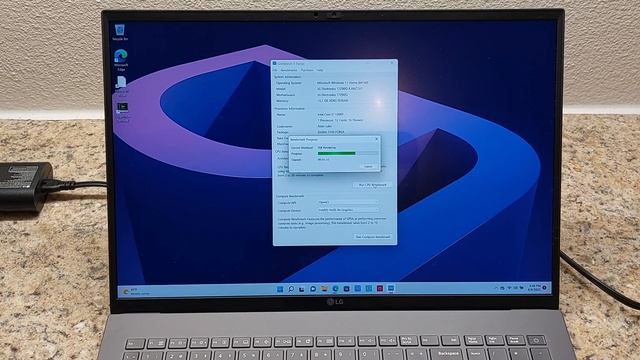This screenshot has width=640, height=360.
Task: Open the pink app icon in taskbar
Action: tap(380, 289)
